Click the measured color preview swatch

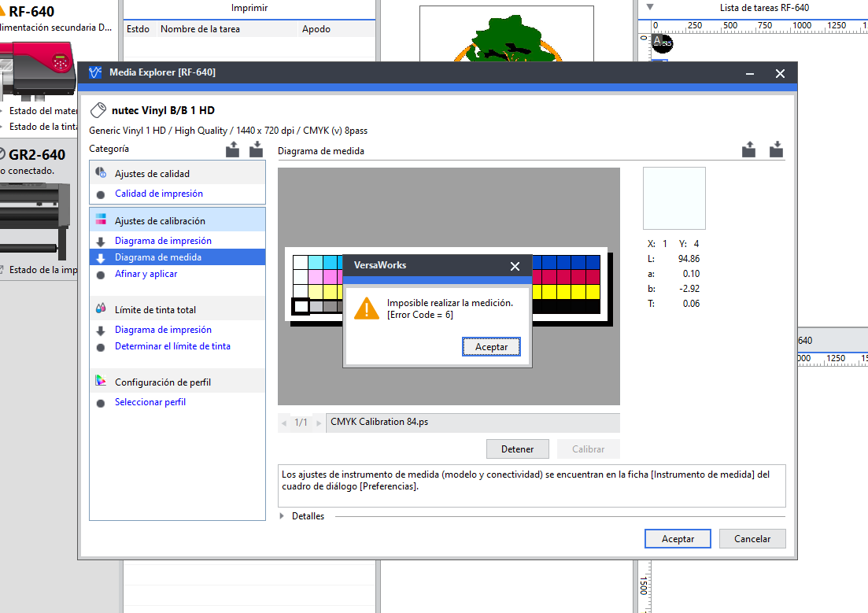(x=674, y=198)
